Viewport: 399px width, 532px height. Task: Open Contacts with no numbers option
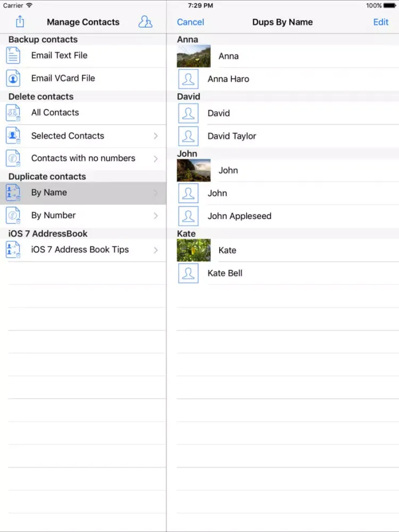click(x=83, y=158)
